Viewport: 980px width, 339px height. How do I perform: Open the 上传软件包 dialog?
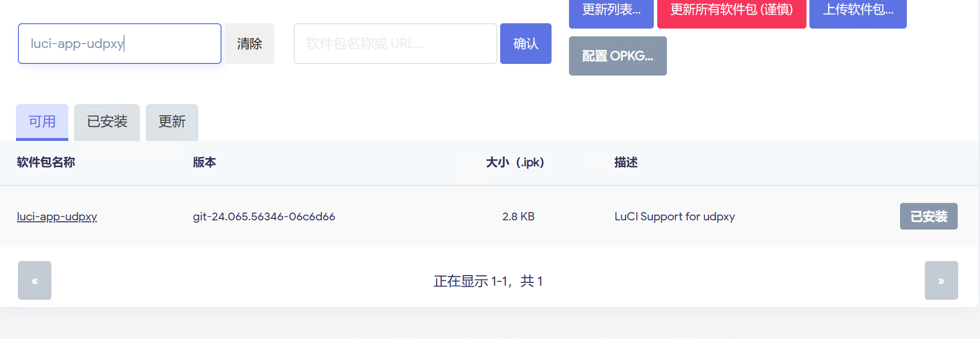coord(857,11)
